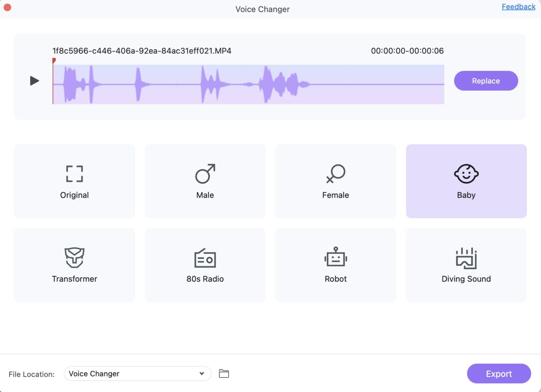Click inside the audio waveform track

point(249,85)
